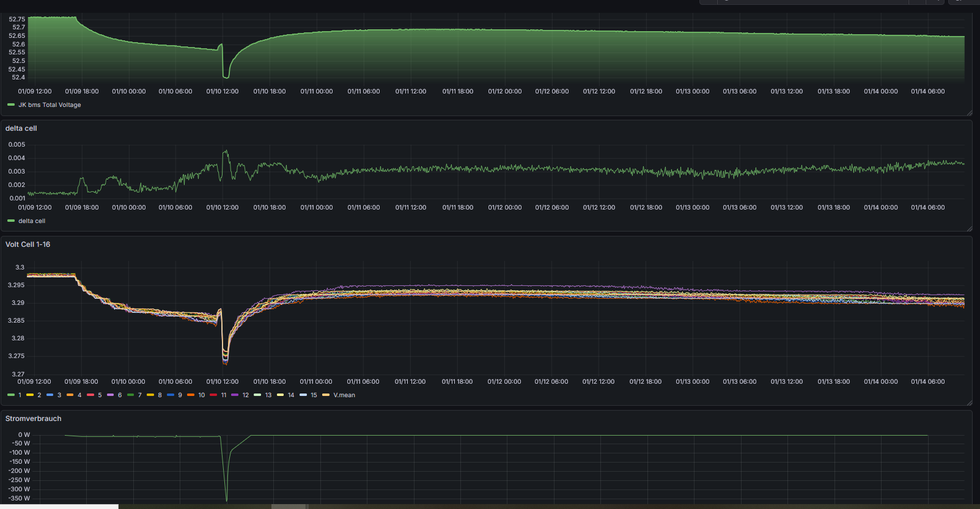Isolate series 12 in the cell voltage legend

245,395
